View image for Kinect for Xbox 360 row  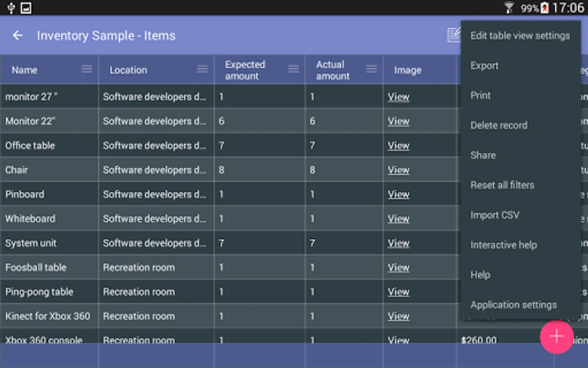coord(399,316)
